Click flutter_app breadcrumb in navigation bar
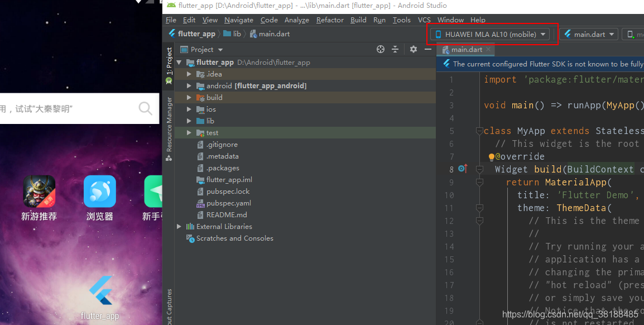Screen dimensions: 644x325 tap(192, 34)
